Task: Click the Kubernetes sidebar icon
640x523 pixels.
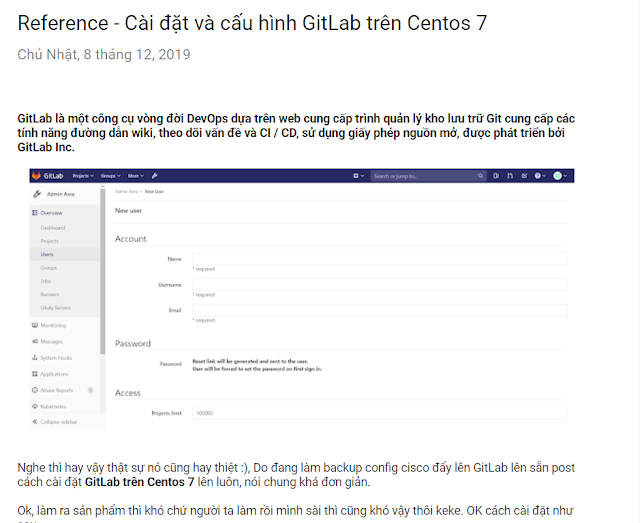Action: 35,407
